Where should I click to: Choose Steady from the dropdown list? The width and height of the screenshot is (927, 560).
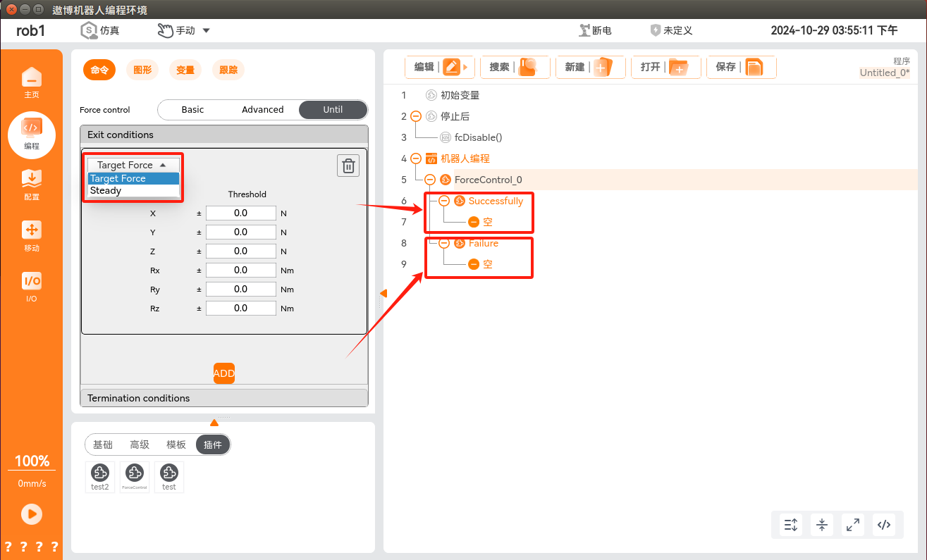click(106, 191)
